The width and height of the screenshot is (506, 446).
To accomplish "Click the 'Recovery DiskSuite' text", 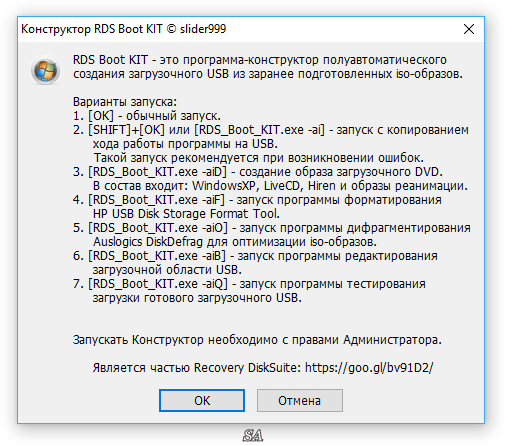I will coord(248,367).
